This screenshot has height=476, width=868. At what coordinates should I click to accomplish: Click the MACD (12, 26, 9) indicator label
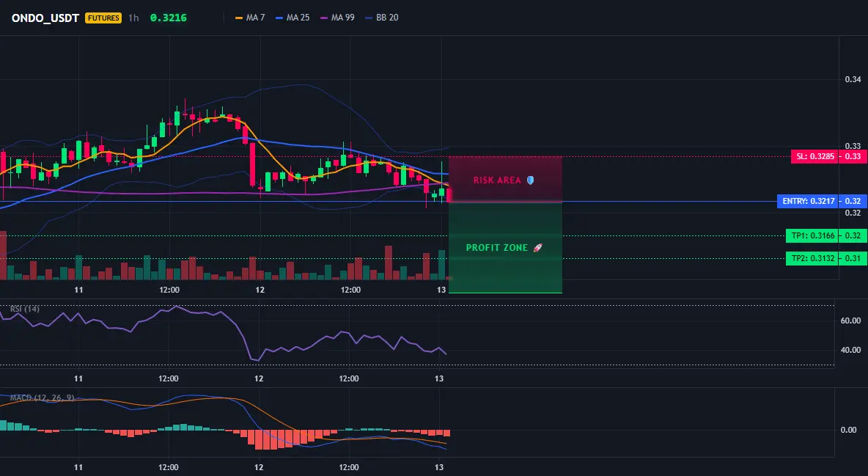pos(42,398)
